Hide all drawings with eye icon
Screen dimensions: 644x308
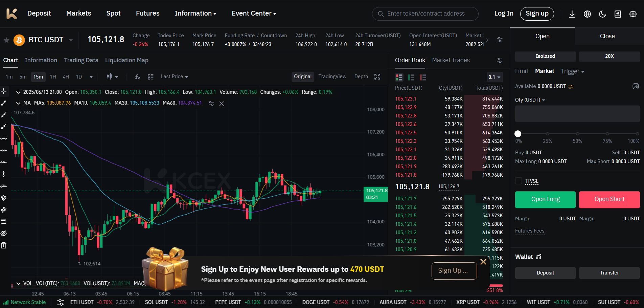4,233
